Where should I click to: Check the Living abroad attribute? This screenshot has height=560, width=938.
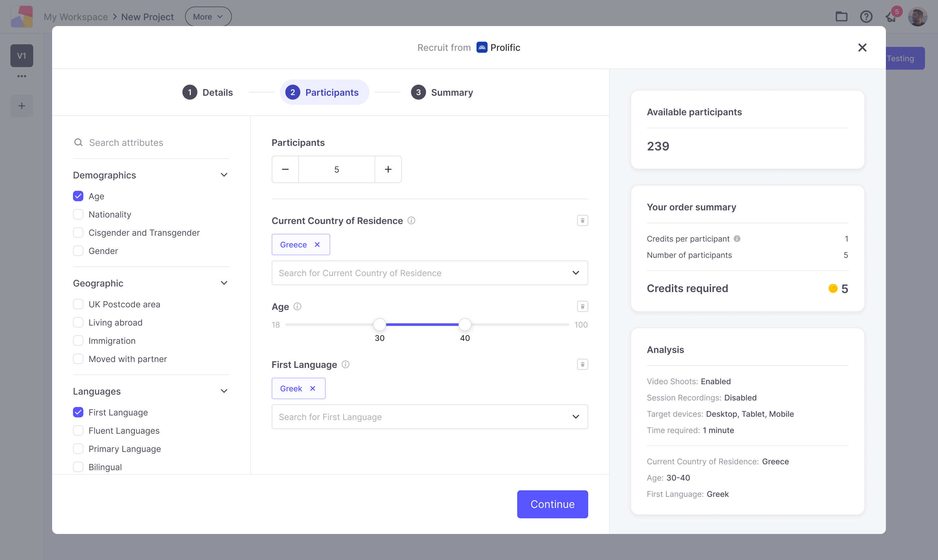tap(78, 323)
